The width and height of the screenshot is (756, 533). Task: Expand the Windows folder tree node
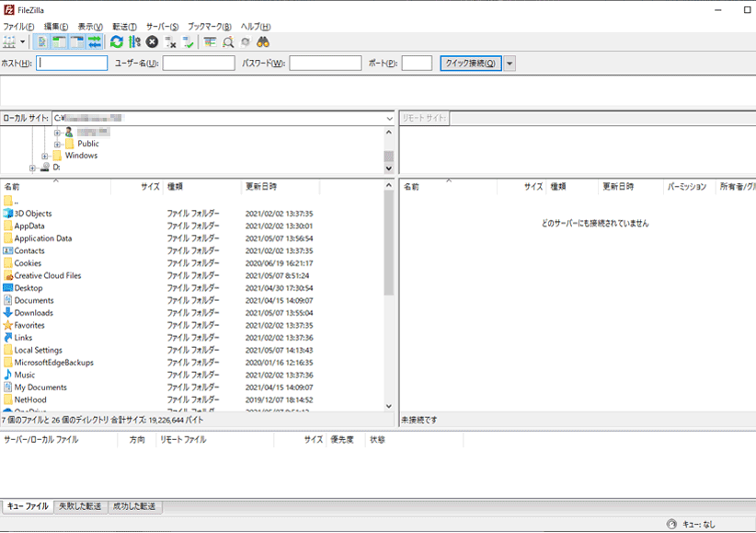click(44, 156)
